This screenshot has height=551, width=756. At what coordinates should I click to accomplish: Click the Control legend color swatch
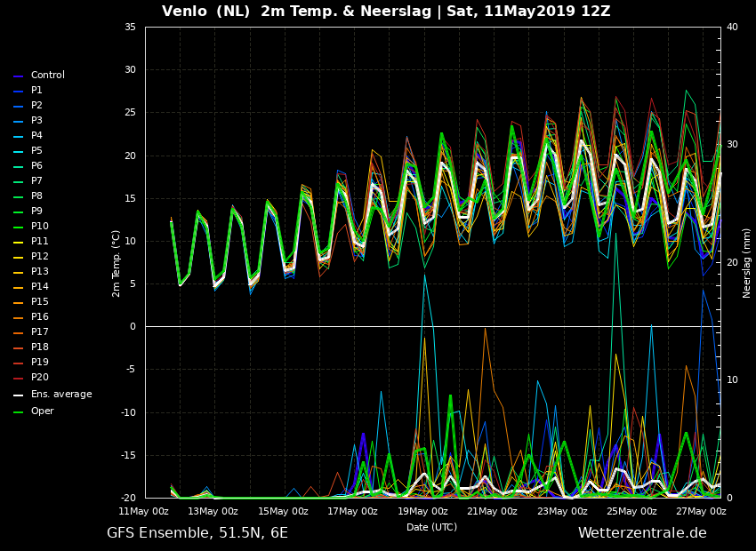(x=19, y=76)
